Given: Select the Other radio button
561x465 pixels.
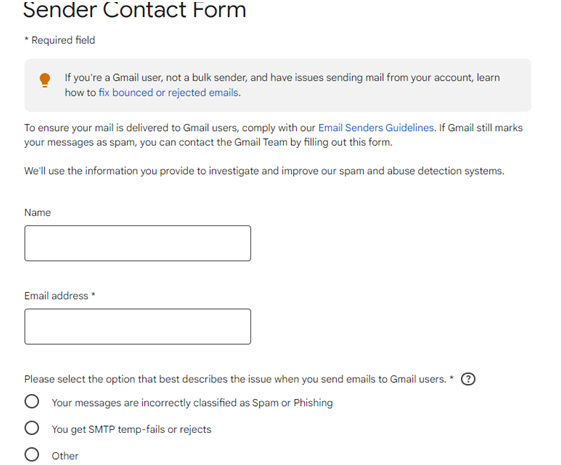Looking at the screenshot, I should click(x=32, y=455).
